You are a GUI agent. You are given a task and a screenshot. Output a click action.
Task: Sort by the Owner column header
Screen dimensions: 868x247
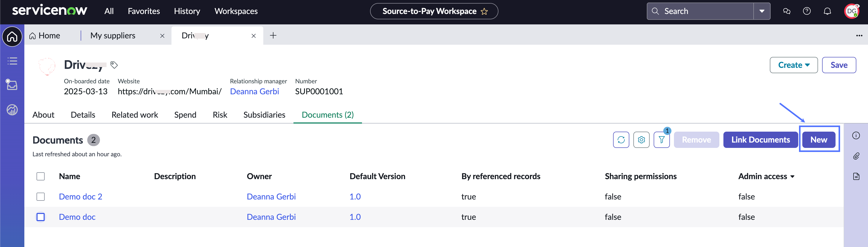pyautogui.click(x=259, y=176)
